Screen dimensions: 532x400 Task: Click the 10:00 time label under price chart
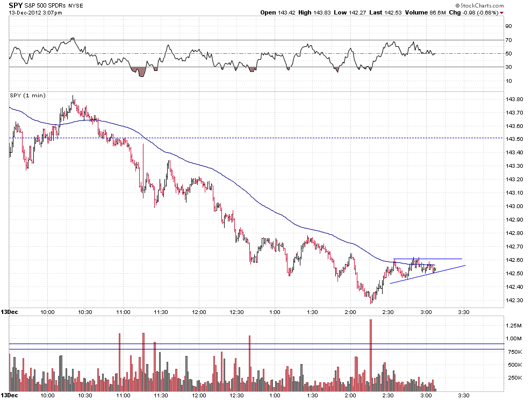coord(47,312)
